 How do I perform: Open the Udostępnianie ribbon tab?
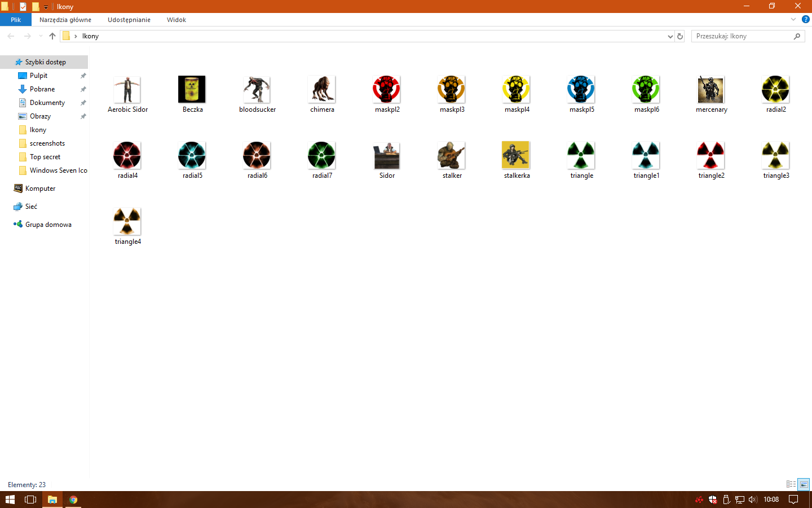pyautogui.click(x=129, y=20)
